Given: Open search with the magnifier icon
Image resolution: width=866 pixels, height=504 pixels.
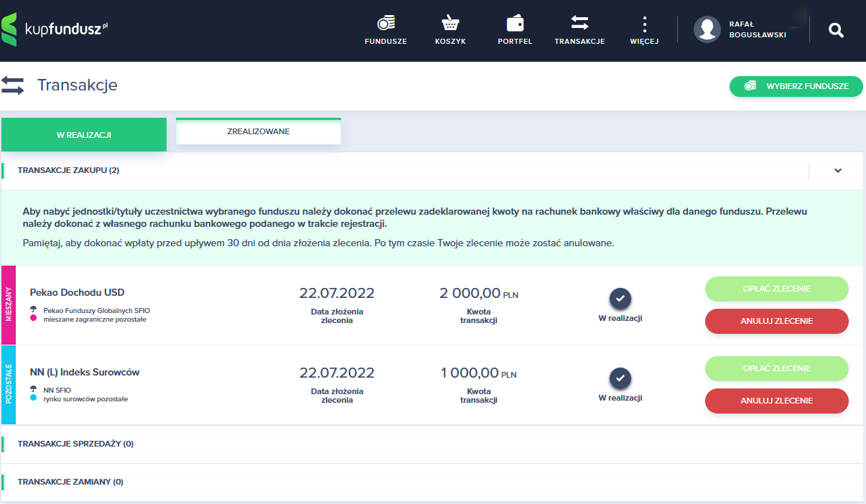Looking at the screenshot, I should click(836, 30).
